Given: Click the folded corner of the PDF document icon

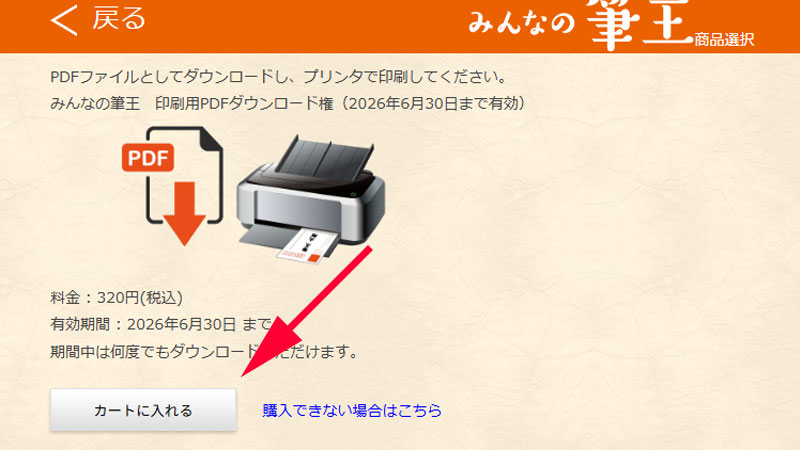Looking at the screenshot, I should pyautogui.click(x=211, y=138).
